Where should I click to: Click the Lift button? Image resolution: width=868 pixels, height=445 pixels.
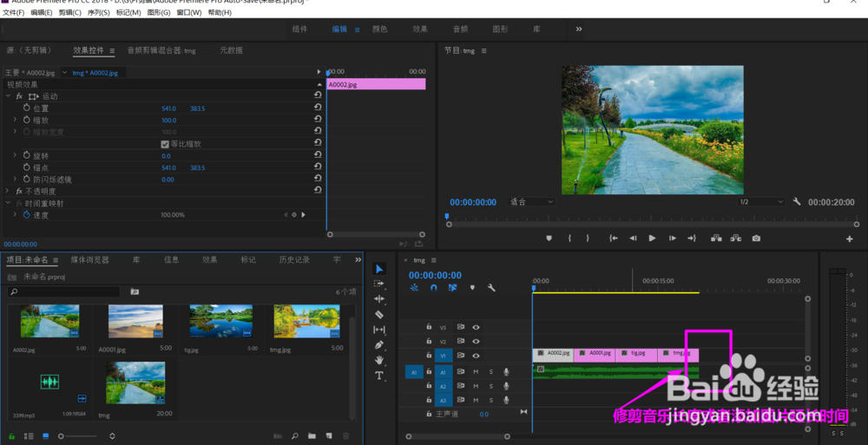[716, 238]
